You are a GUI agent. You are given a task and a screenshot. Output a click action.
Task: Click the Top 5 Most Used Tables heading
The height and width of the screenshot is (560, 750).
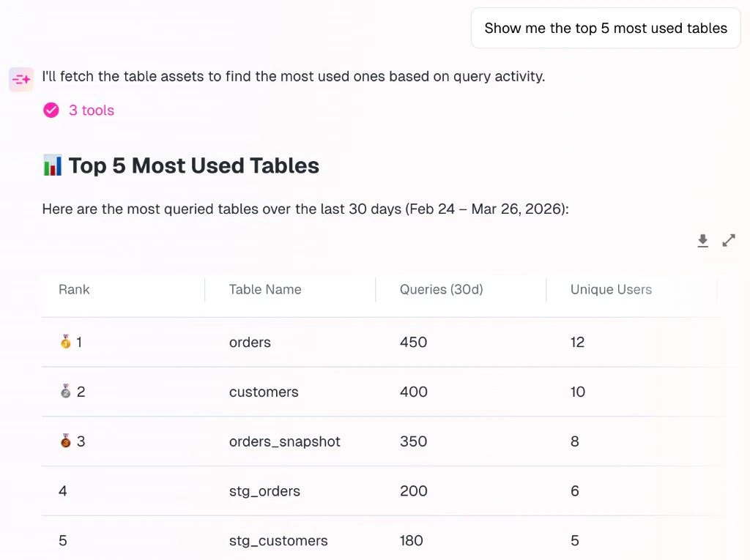(x=193, y=165)
